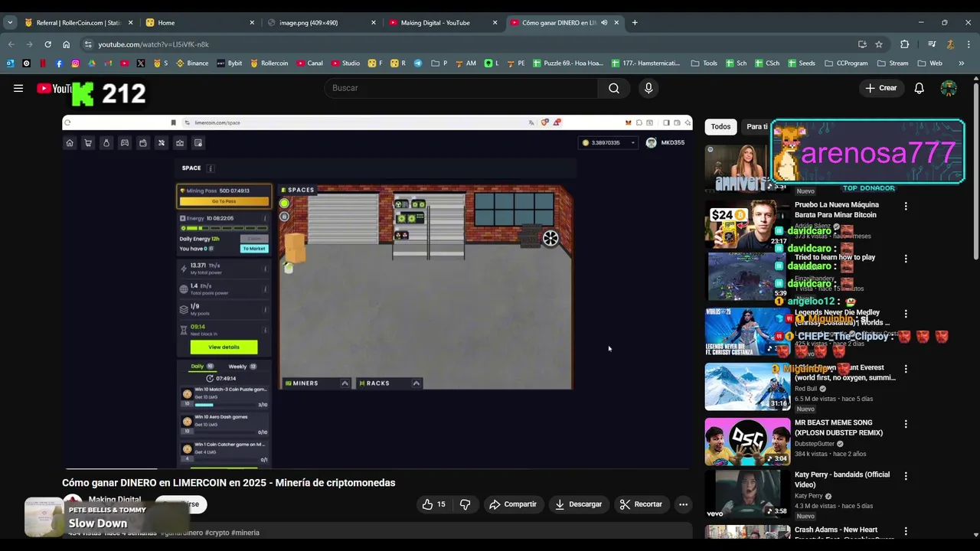Open options menu for Pruebo La Nueva Máquina video
This screenshot has width=980, height=551.
[x=906, y=207]
